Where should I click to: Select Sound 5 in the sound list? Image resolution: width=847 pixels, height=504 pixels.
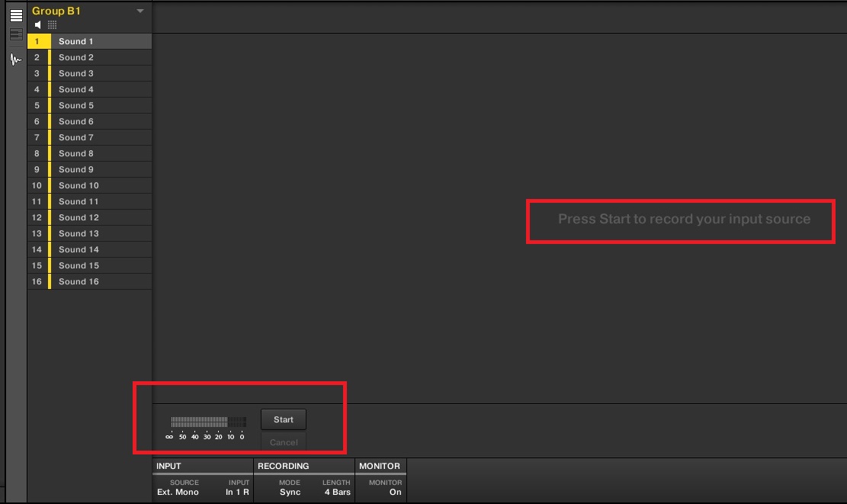pyautogui.click(x=76, y=105)
